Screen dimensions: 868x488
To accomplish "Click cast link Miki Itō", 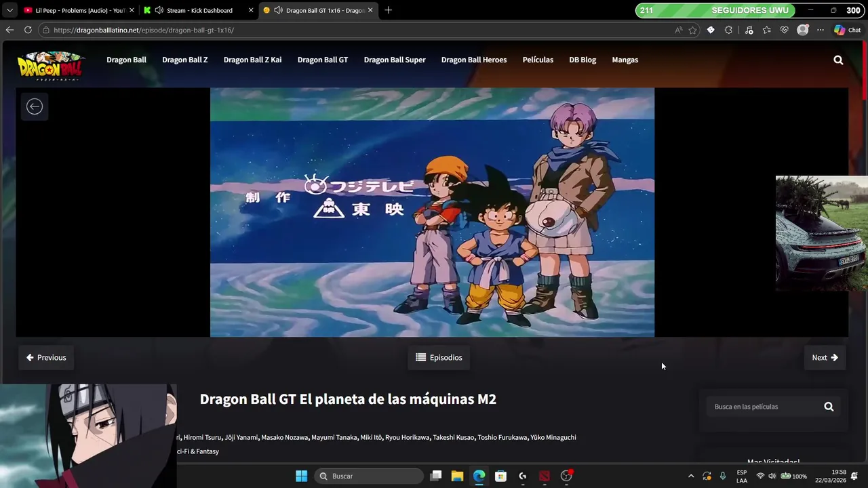I will coord(371,437).
